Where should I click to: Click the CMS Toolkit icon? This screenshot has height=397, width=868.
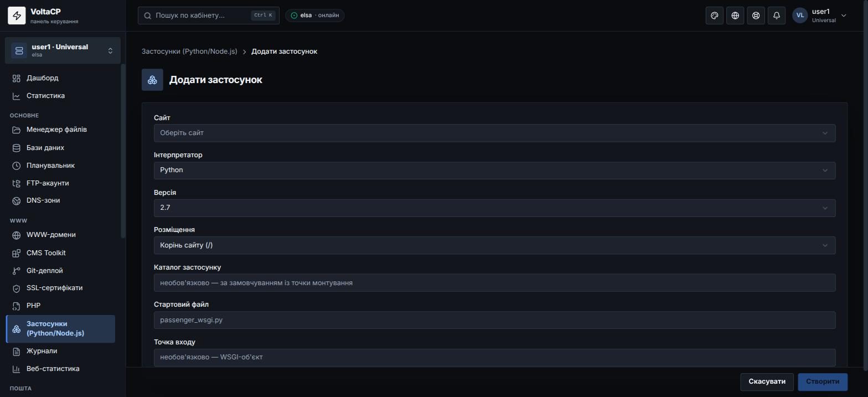click(17, 253)
